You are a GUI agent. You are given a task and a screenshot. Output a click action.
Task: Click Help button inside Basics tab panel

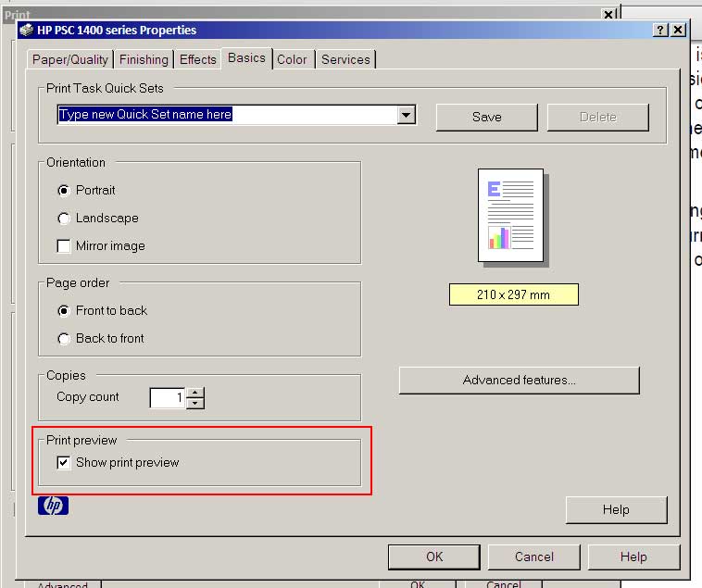pos(616,509)
